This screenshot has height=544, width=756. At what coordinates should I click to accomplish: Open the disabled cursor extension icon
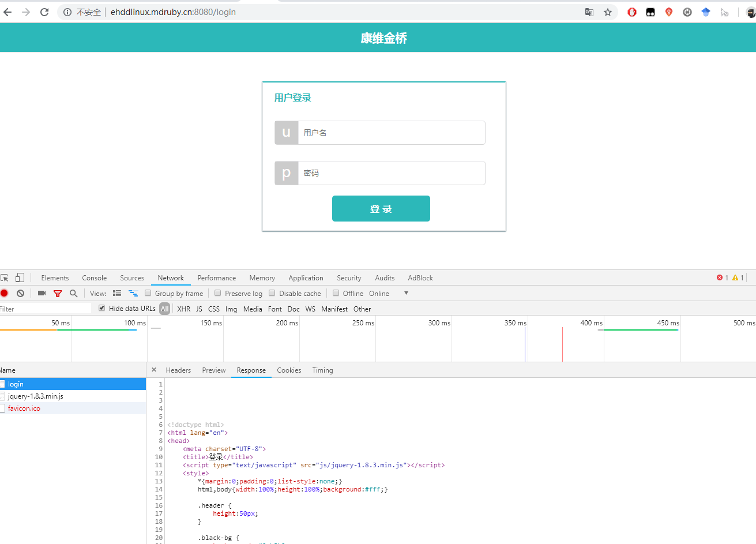point(725,12)
